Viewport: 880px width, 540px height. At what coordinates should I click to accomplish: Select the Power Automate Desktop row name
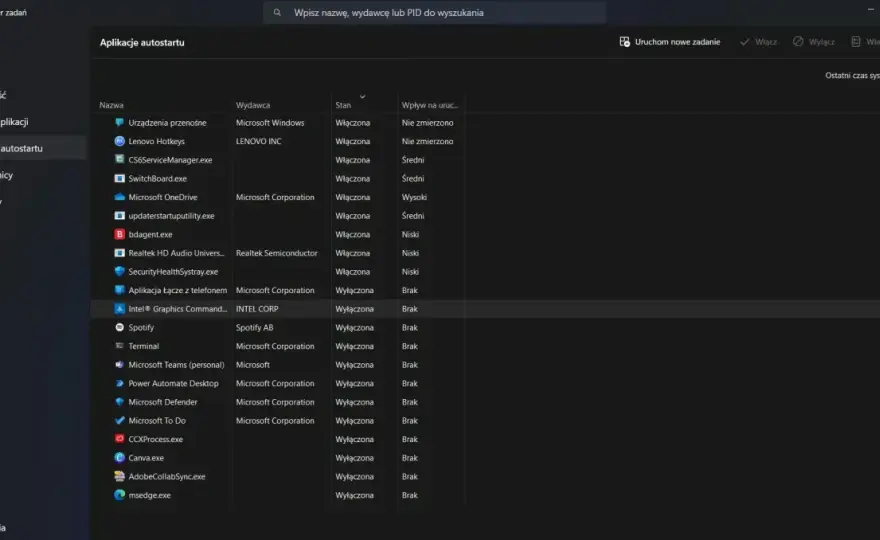click(x=173, y=383)
